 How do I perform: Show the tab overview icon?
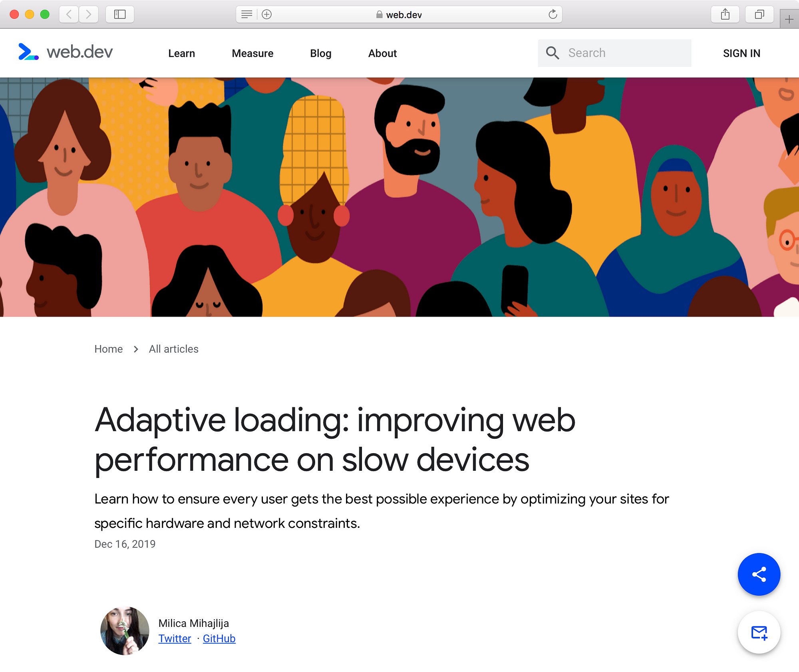(x=759, y=14)
